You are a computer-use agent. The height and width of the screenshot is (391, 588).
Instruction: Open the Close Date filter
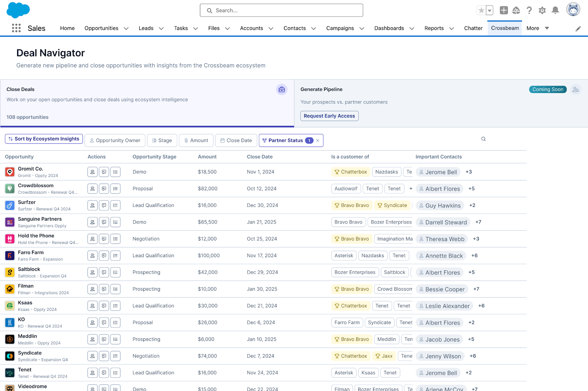236,140
